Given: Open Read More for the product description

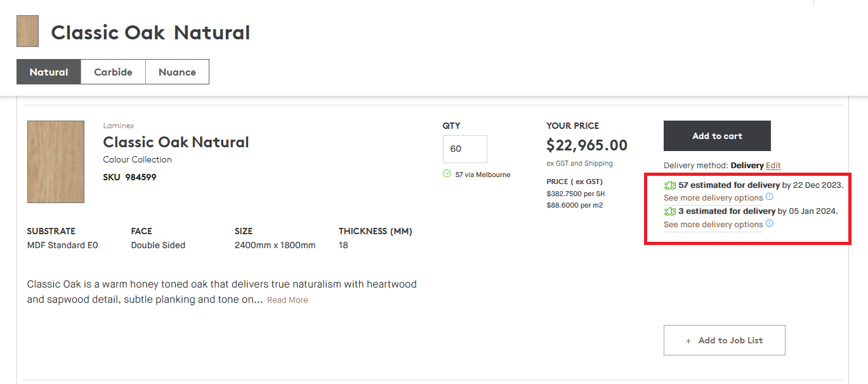Looking at the screenshot, I should [287, 300].
